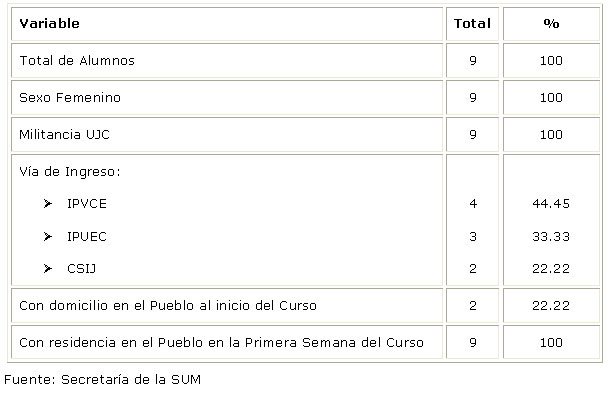Select the Vía de Ingreso heading
611x393 pixels.
[70, 171]
